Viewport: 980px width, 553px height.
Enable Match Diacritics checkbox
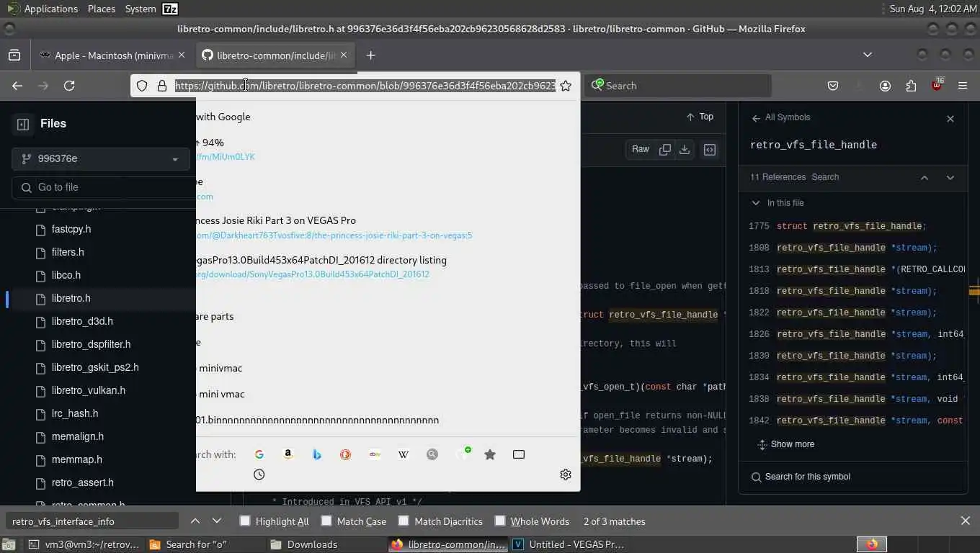(404, 521)
